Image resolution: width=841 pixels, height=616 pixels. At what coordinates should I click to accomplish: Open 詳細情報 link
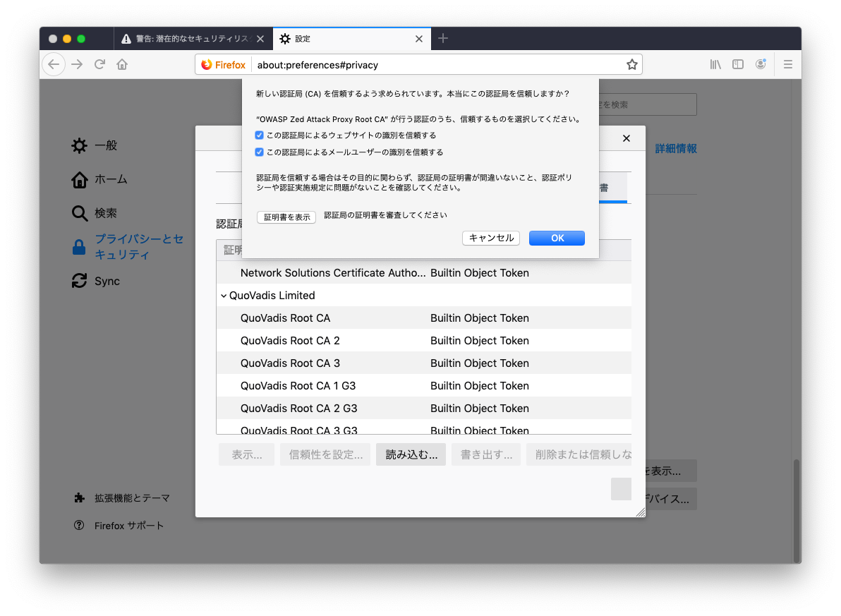click(676, 149)
